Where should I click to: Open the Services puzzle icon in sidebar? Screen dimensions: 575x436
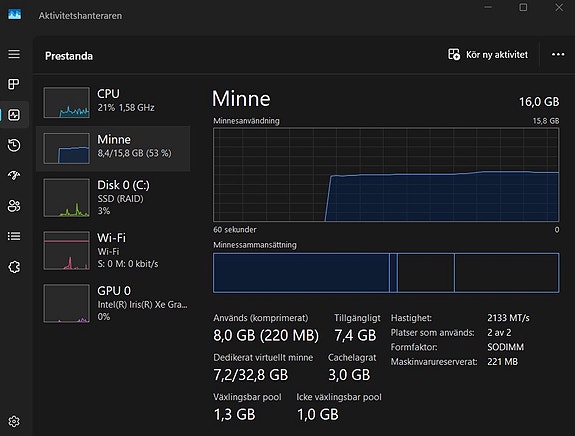click(14, 267)
